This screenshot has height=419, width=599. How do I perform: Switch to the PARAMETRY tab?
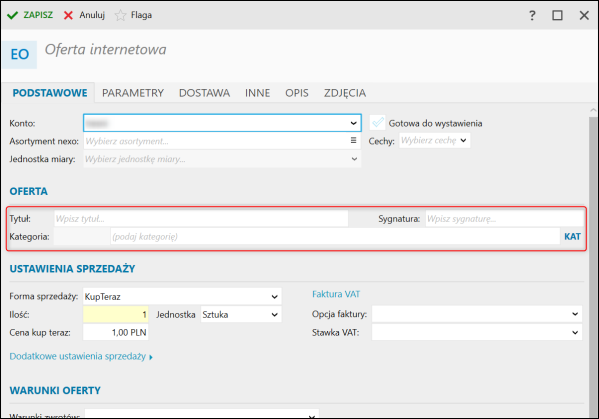click(x=133, y=93)
